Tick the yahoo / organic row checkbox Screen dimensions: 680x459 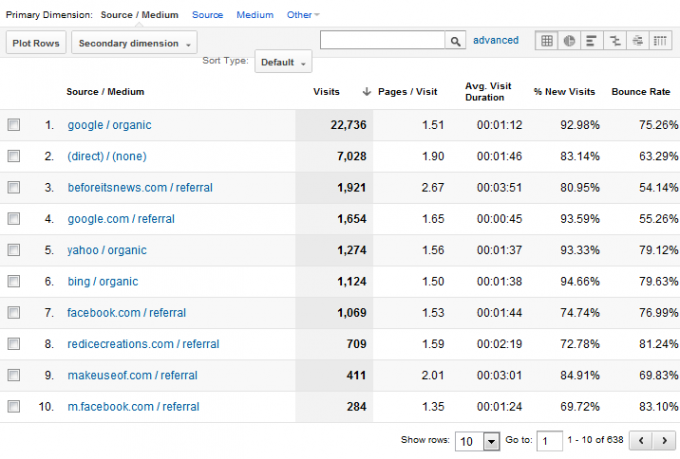coord(14,250)
